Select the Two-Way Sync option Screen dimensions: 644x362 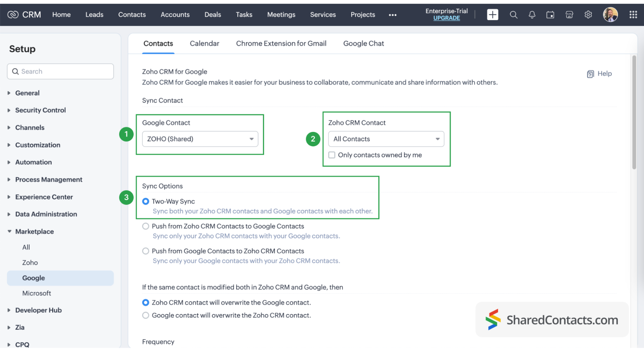click(146, 201)
